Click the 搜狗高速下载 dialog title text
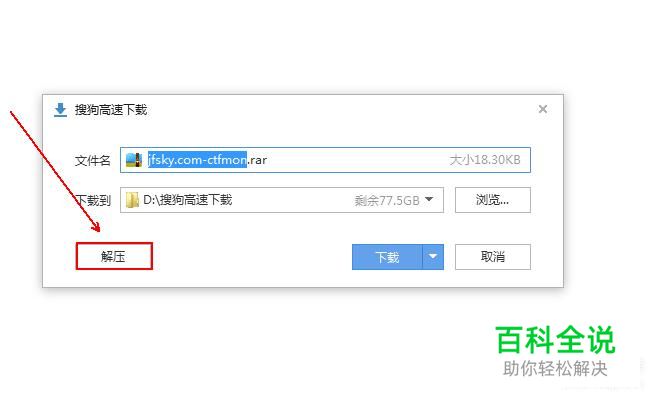Viewport: 665px width, 412px height. [x=111, y=110]
